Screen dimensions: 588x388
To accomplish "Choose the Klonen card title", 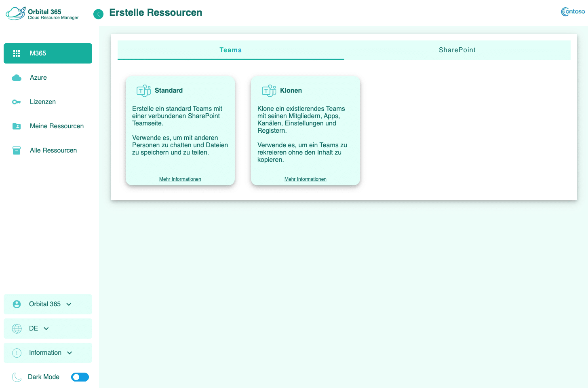I will point(291,91).
